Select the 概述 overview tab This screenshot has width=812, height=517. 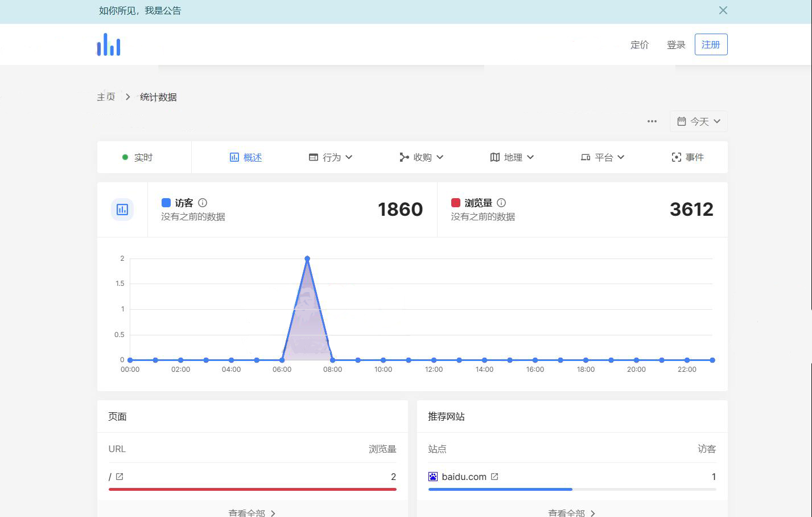pos(246,157)
